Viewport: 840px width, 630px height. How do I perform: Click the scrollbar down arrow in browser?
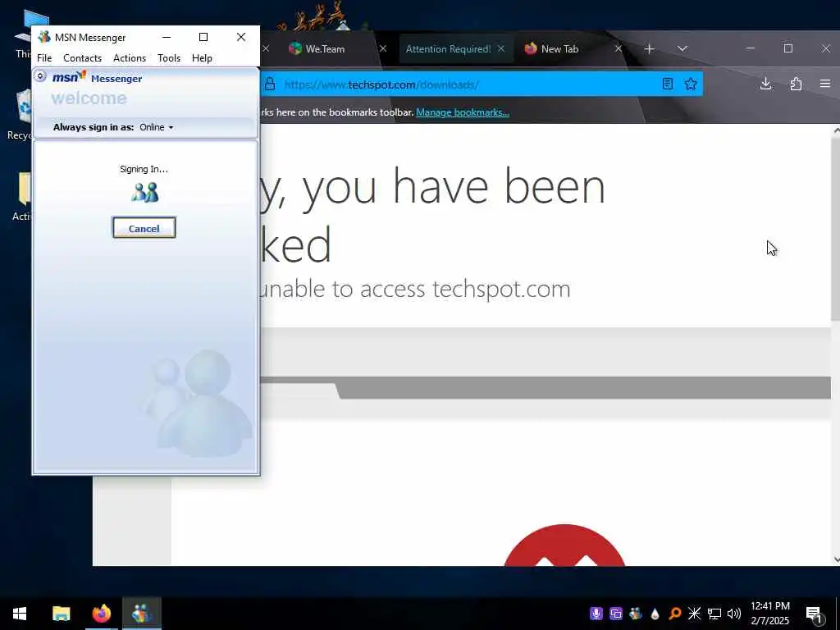coord(836,559)
